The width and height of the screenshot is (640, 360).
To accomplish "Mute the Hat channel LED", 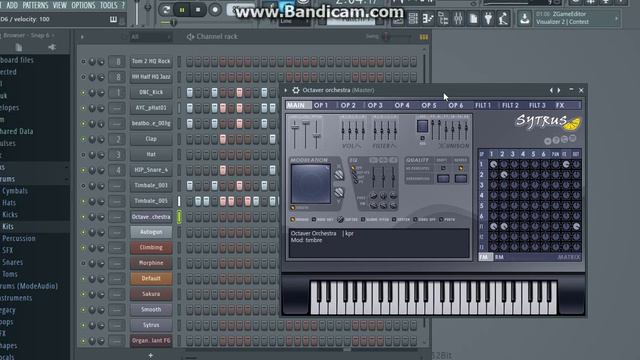I will coord(83,155).
